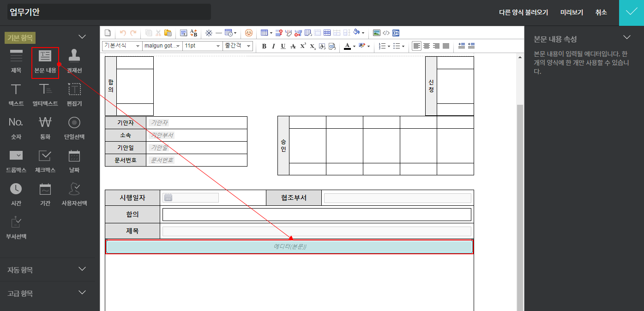Add the 단일선택 radio button item
The height and width of the screenshot is (311, 644).
tap(74, 128)
